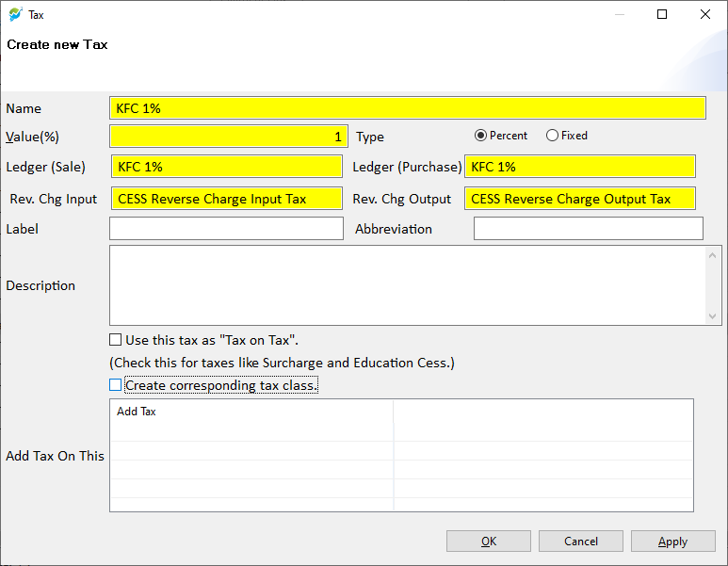
Task: Close the Tax dialog window
Action: pos(705,14)
